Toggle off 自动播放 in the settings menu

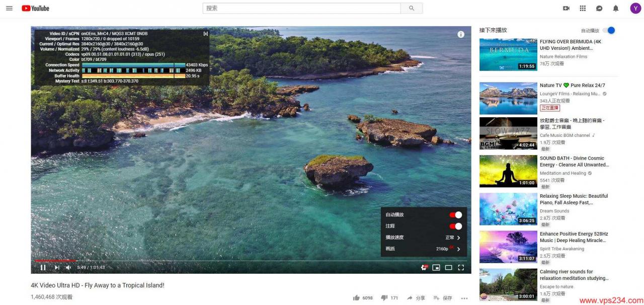(x=456, y=214)
